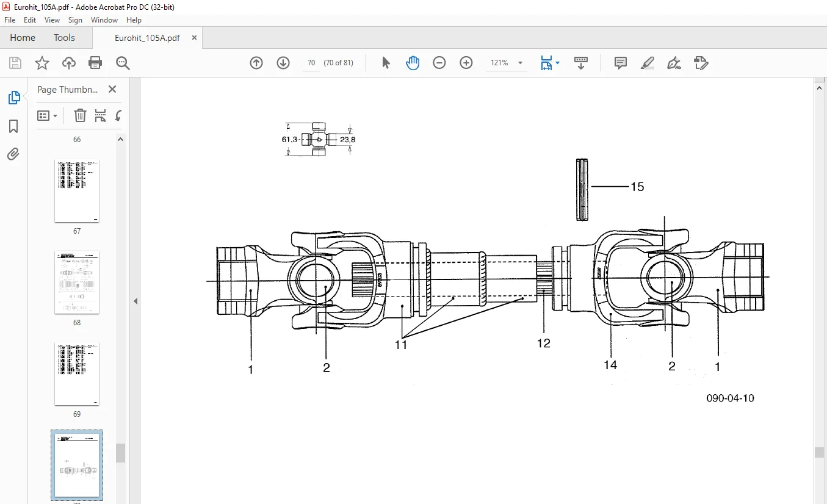827x504 pixels.
Task: Open the View menu
Action: click(x=52, y=20)
